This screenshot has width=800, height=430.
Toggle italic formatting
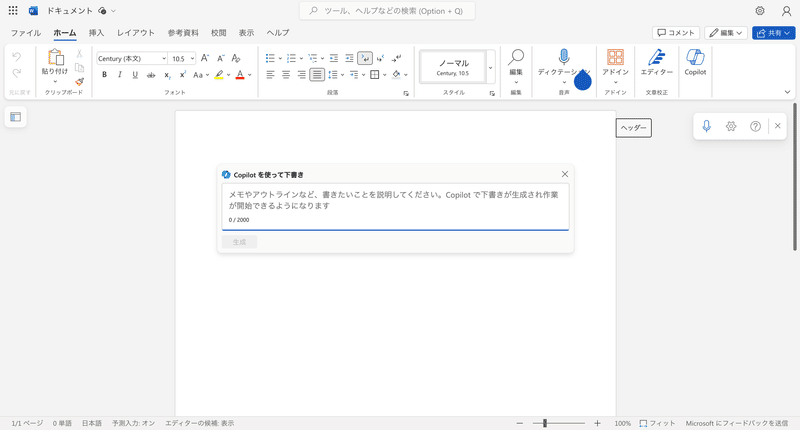(x=120, y=75)
